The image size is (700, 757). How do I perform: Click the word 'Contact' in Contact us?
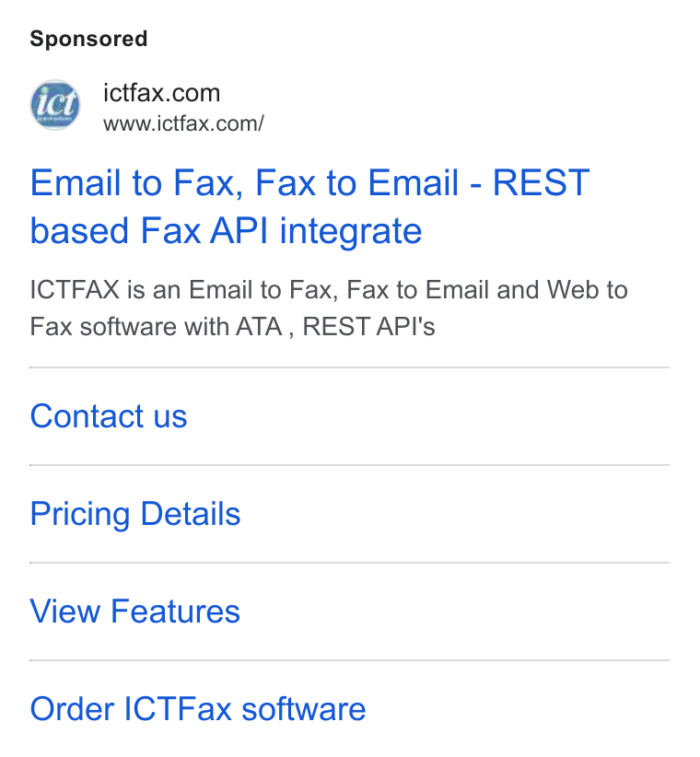tap(87, 416)
